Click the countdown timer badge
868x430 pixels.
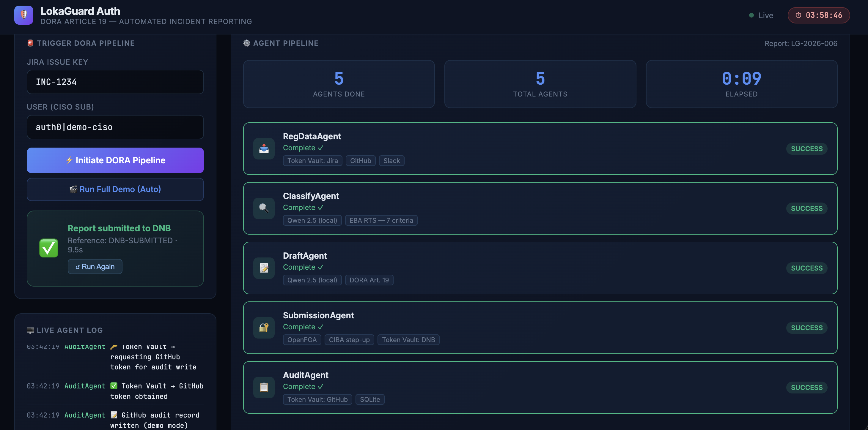[x=818, y=15]
